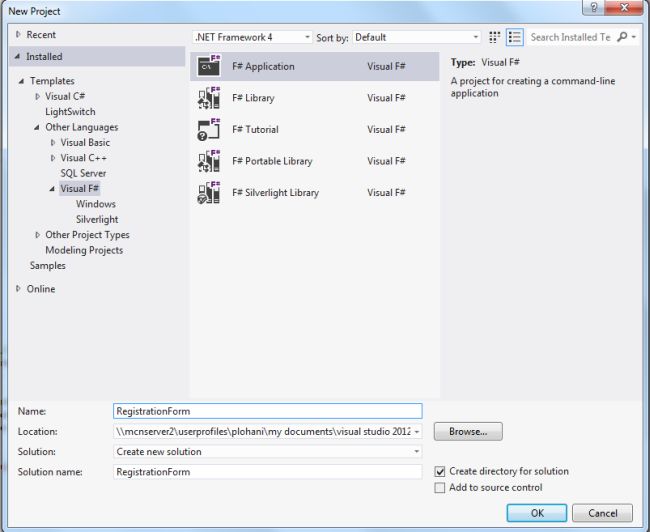Screen dimensions: 650x532
Task: Collapse the Templates tree node
Action: [21, 81]
